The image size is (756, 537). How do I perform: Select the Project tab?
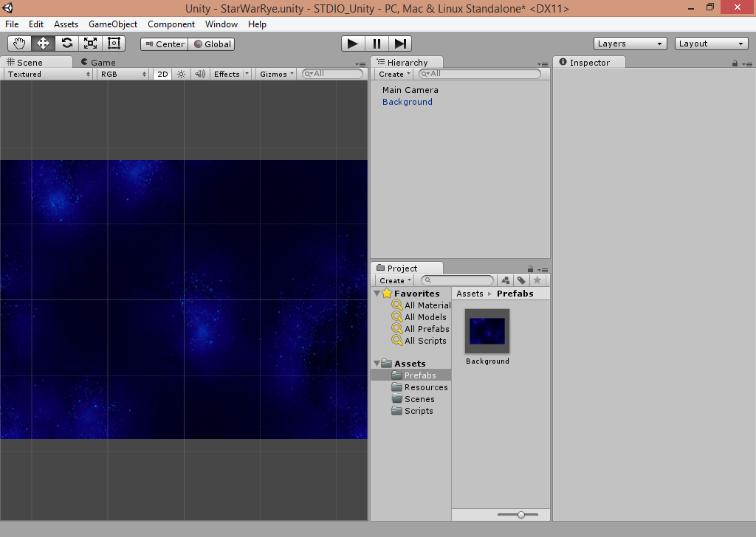point(407,268)
